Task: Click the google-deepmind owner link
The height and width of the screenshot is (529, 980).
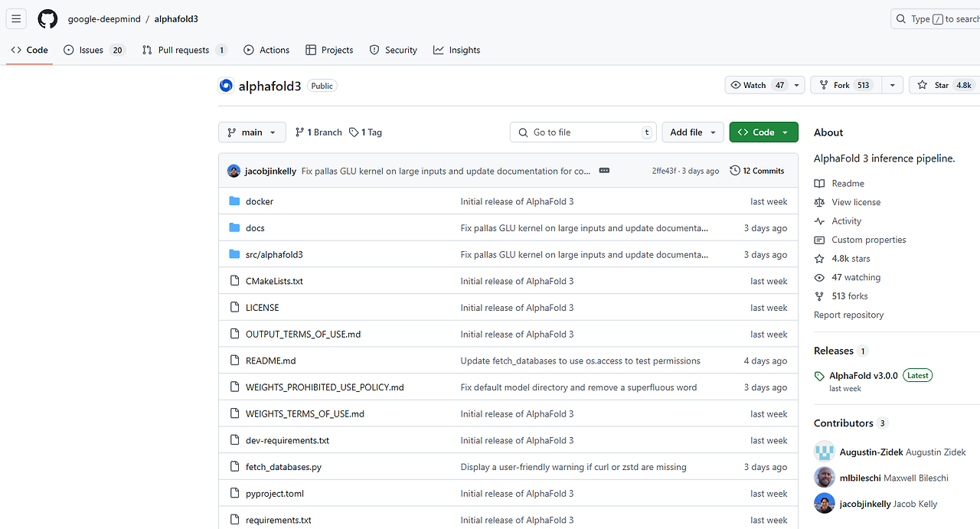Action: pyautogui.click(x=104, y=19)
